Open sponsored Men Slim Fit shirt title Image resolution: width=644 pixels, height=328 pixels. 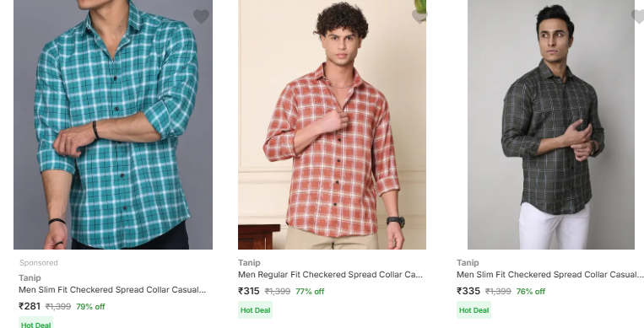pos(112,290)
